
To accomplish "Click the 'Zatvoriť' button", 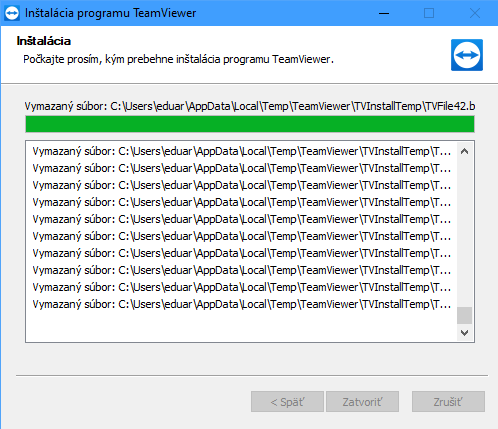I will pyautogui.click(x=362, y=402).
